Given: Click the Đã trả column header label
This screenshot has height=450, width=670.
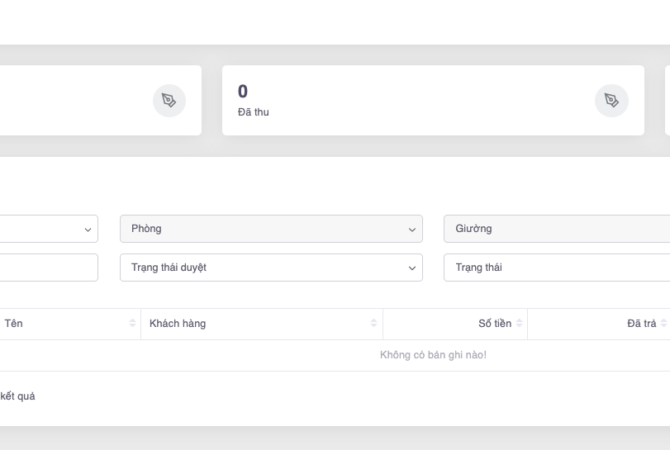Looking at the screenshot, I should (641, 323).
